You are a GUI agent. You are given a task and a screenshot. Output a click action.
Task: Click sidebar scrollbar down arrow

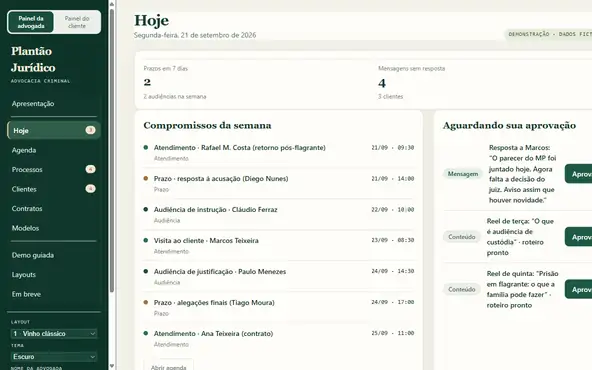(112, 366)
